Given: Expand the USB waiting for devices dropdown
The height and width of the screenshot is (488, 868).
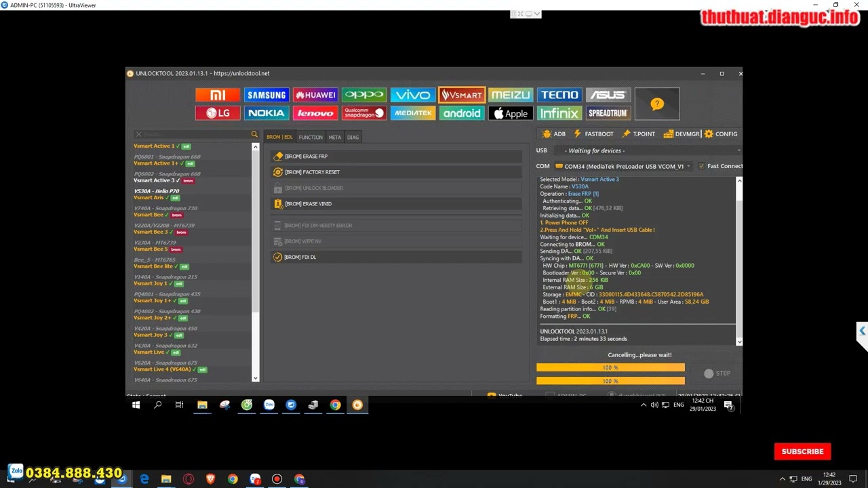Looking at the screenshot, I should click(648, 150).
